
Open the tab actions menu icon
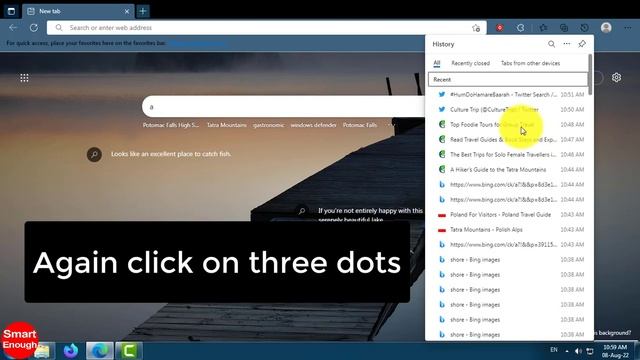click(11, 11)
